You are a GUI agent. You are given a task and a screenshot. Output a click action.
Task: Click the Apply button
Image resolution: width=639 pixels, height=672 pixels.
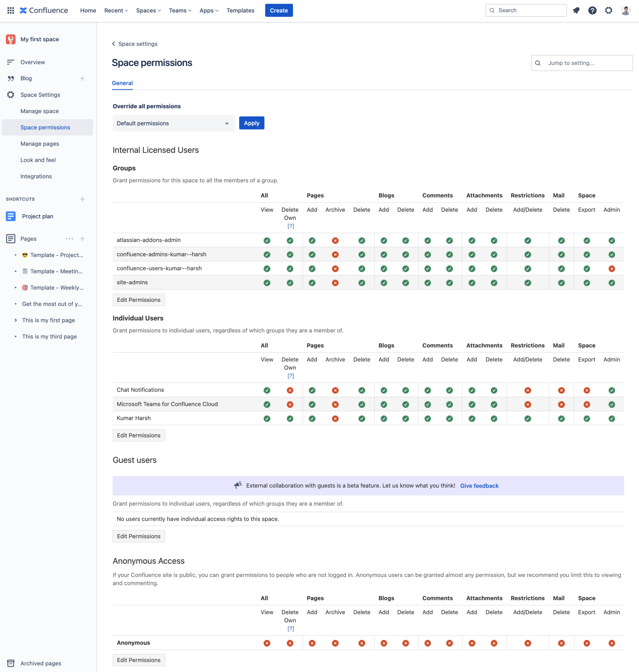(252, 123)
